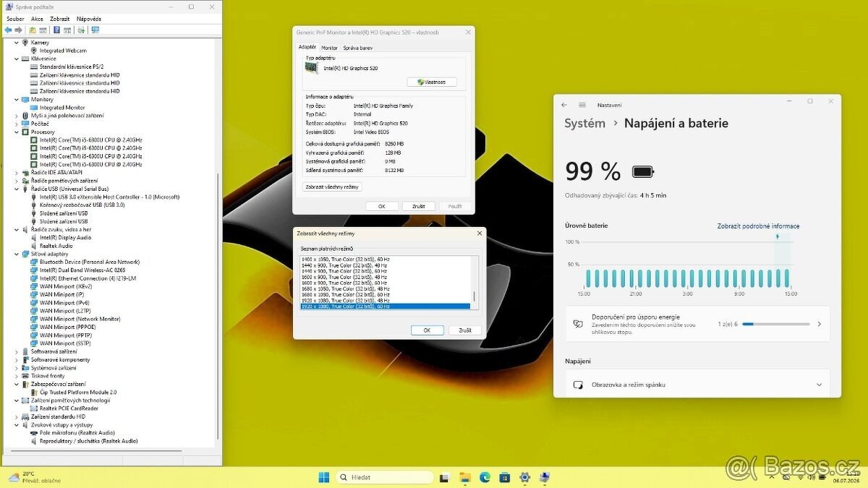The height and width of the screenshot is (488, 868).
Task: Open the Zobrazit menu
Action: point(60,19)
